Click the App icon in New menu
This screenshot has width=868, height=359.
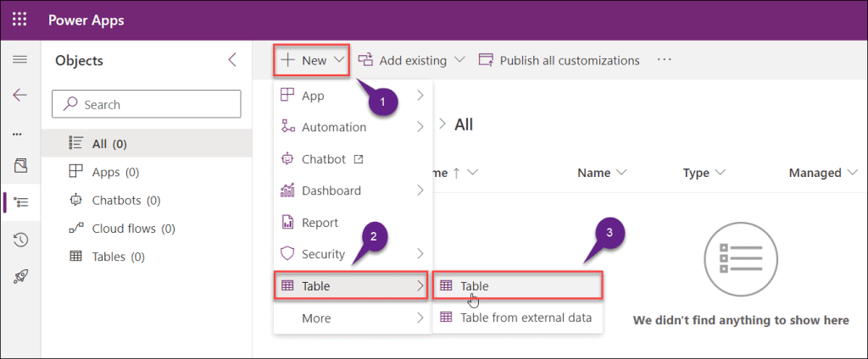click(x=287, y=95)
